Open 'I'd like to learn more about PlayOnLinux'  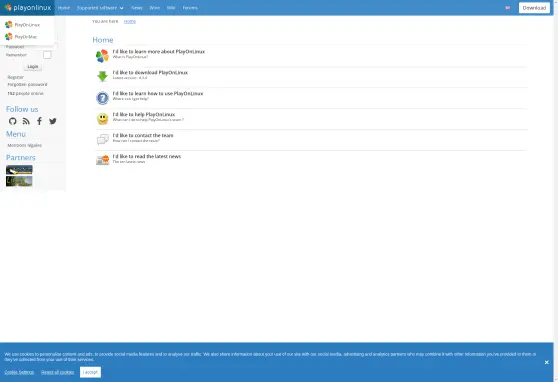(x=159, y=52)
